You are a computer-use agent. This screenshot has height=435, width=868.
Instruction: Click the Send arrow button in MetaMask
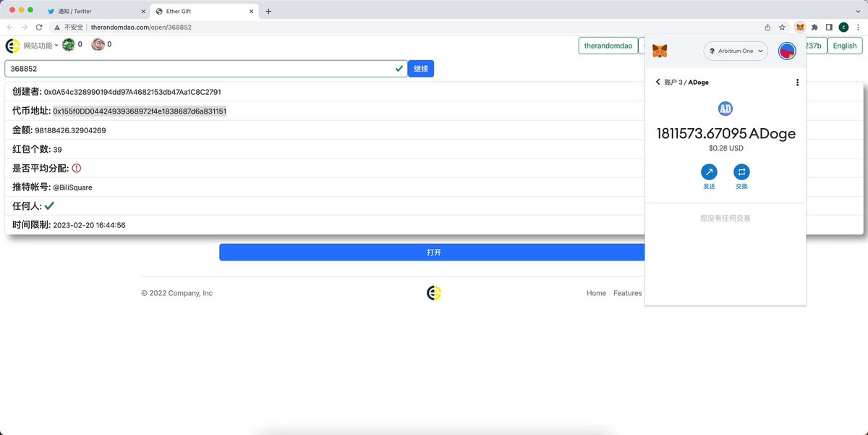[709, 172]
